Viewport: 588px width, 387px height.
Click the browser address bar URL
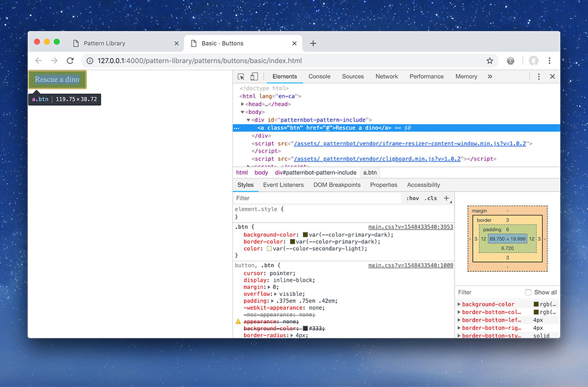click(199, 60)
